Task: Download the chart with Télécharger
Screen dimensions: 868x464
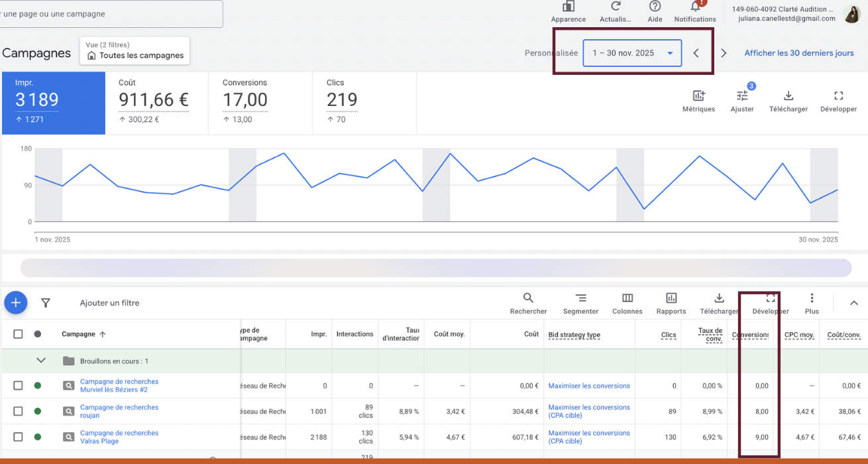Action: click(x=788, y=96)
